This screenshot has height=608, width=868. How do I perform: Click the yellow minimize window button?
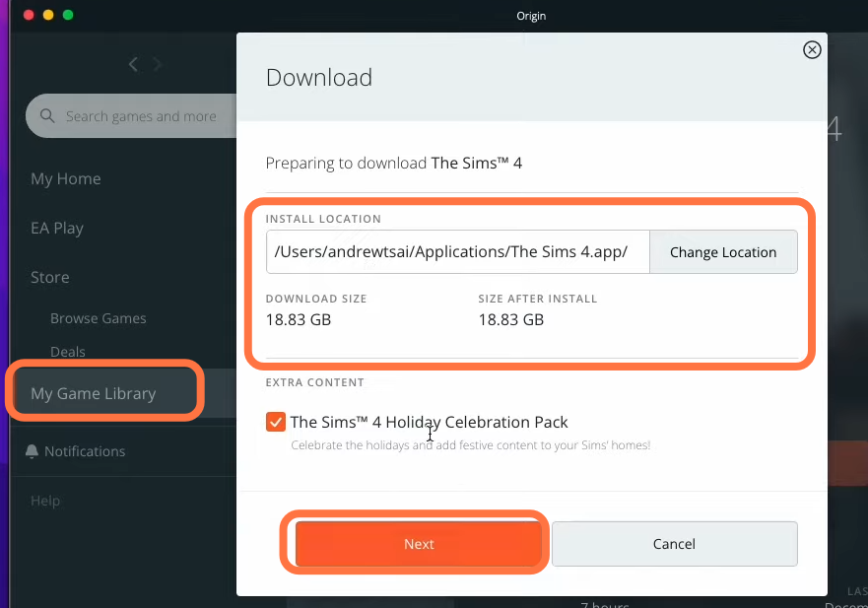coord(48,15)
